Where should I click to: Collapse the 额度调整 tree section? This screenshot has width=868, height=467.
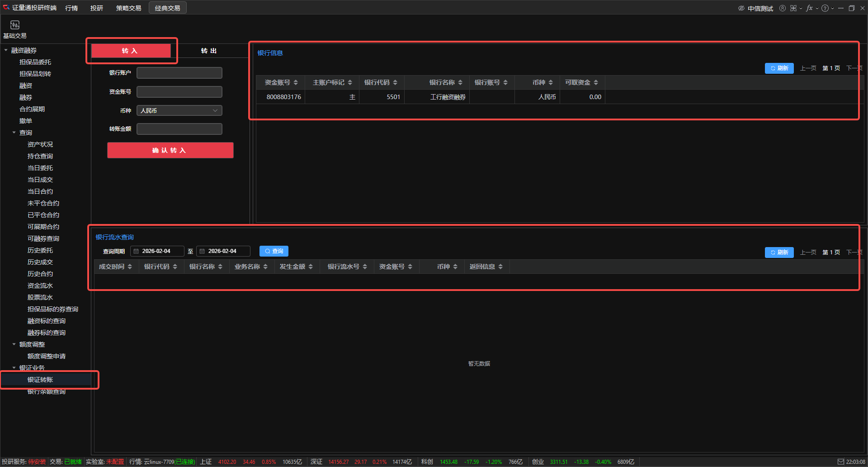[14, 344]
